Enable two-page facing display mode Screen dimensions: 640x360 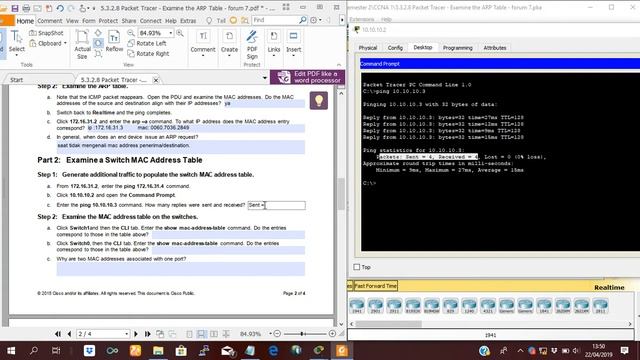coord(213,334)
